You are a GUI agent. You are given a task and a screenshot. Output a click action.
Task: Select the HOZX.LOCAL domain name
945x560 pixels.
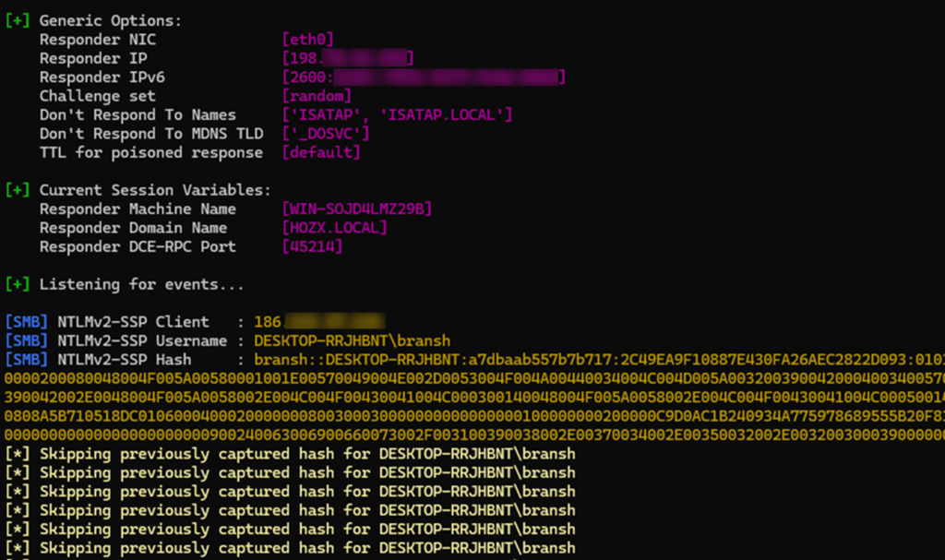(335, 228)
